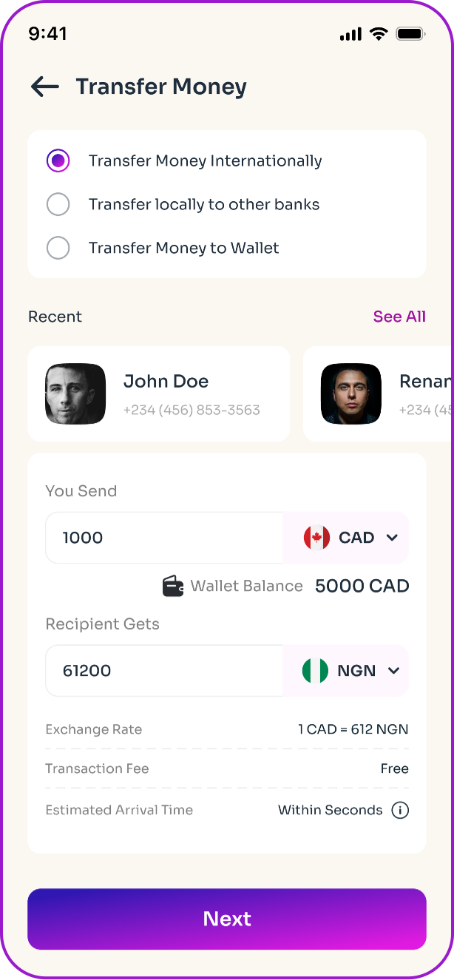The height and width of the screenshot is (980, 454).
Task: Tap the Nigerian flag icon
Action: (315, 671)
